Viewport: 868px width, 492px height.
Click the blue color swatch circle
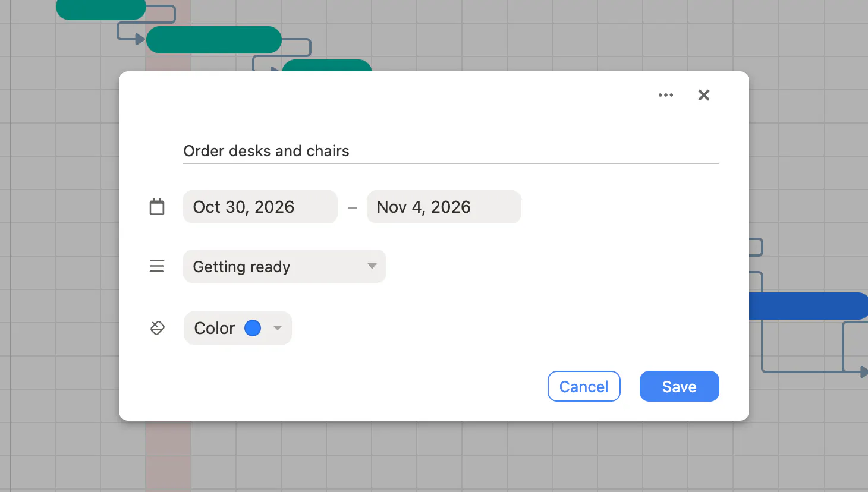(253, 328)
